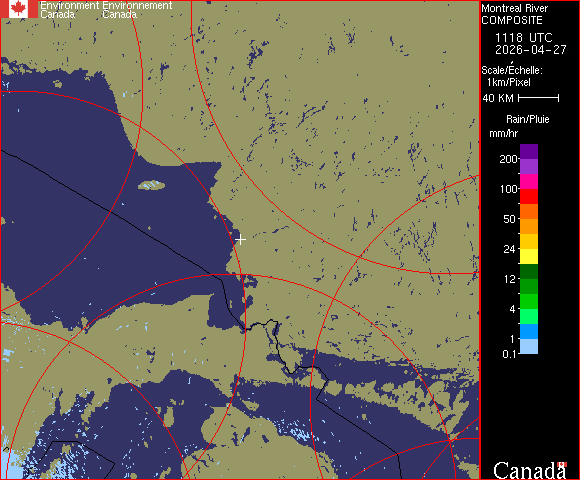Screen dimensions: 580x480
Task: Click the small island in the large lake
Action: point(152,185)
